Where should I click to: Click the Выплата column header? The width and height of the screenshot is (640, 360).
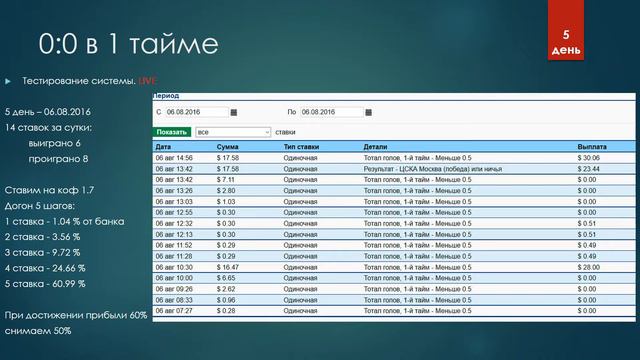pos(592,147)
